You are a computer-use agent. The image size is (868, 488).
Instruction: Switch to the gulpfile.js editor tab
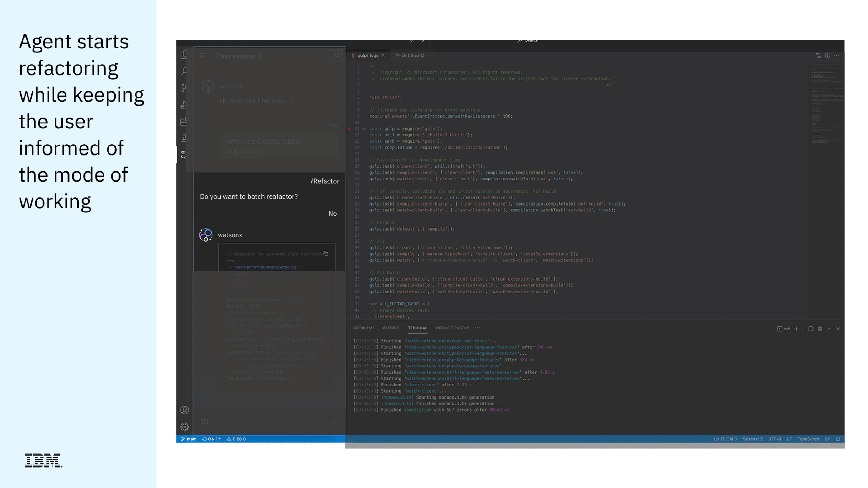click(x=368, y=56)
